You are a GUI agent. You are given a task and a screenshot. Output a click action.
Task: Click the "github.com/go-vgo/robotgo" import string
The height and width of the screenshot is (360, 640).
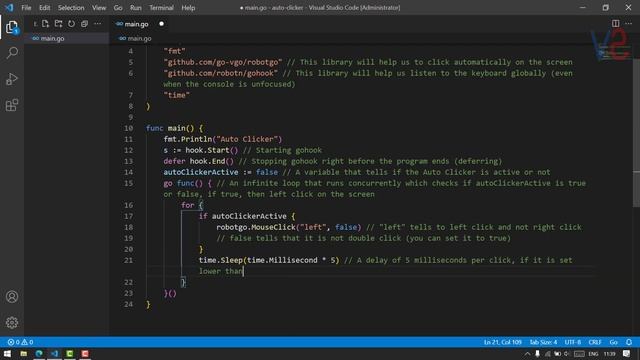click(x=223, y=62)
